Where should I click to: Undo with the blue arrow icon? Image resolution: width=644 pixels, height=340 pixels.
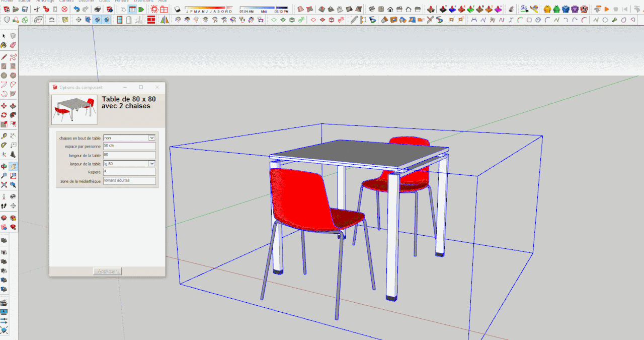[x=76, y=9]
